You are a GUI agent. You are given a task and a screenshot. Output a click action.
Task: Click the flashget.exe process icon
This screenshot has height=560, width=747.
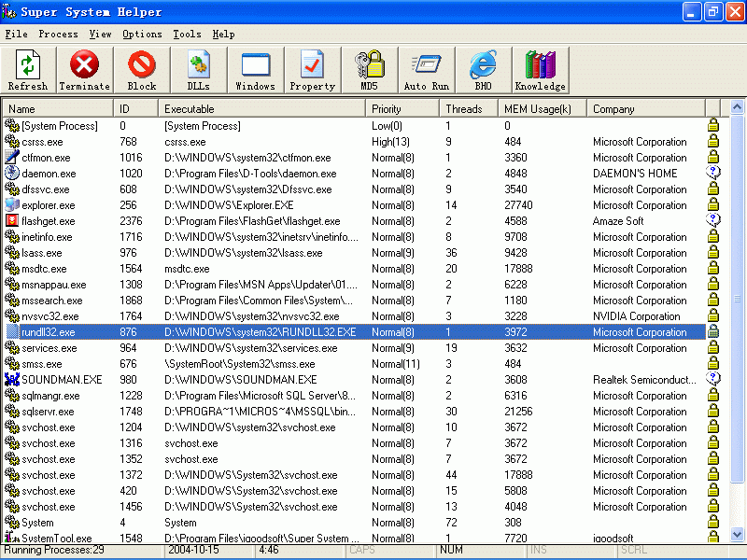[x=12, y=220]
